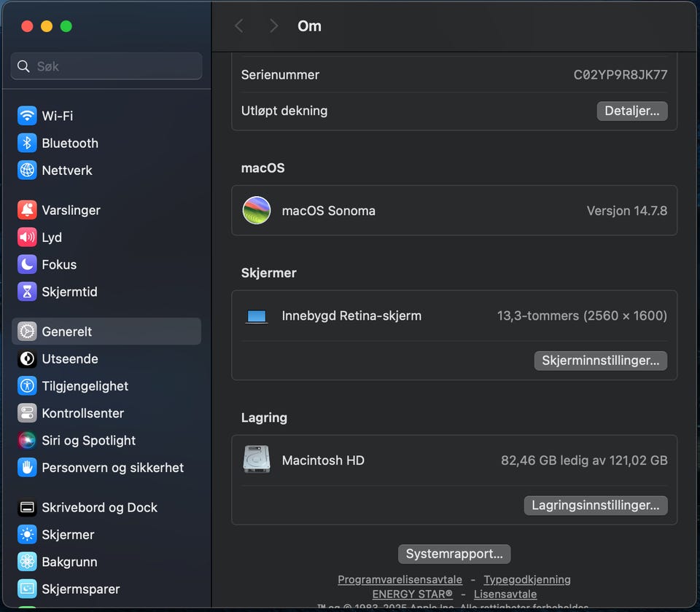Viewport: 700px width, 612px height.
Task: Click the search magnifier icon
Action: [x=23, y=66]
